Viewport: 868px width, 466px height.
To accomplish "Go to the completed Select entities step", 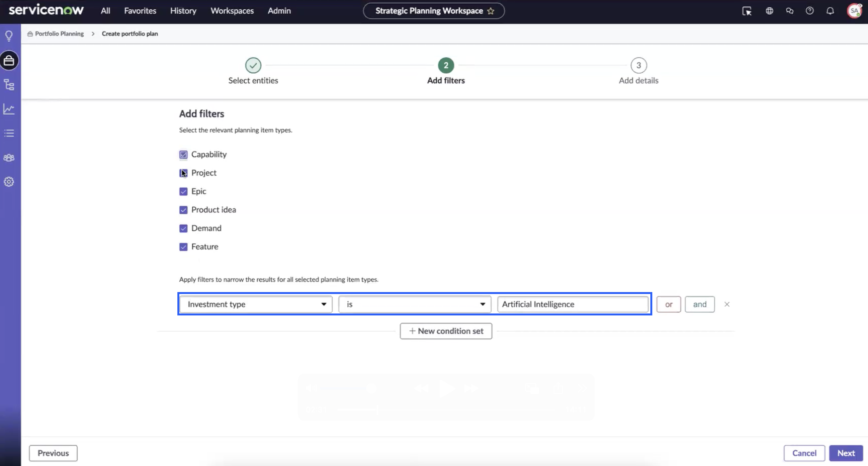I will [x=253, y=65].
